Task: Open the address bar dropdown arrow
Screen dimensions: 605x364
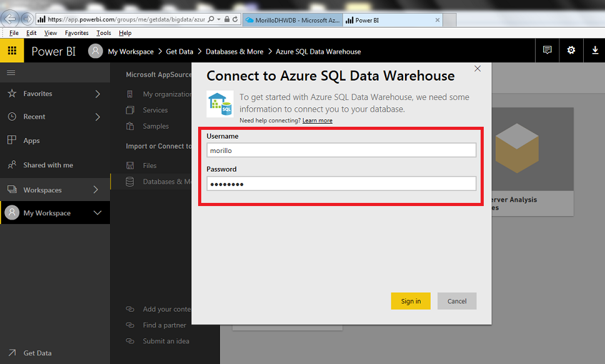Action: point(219,19)
